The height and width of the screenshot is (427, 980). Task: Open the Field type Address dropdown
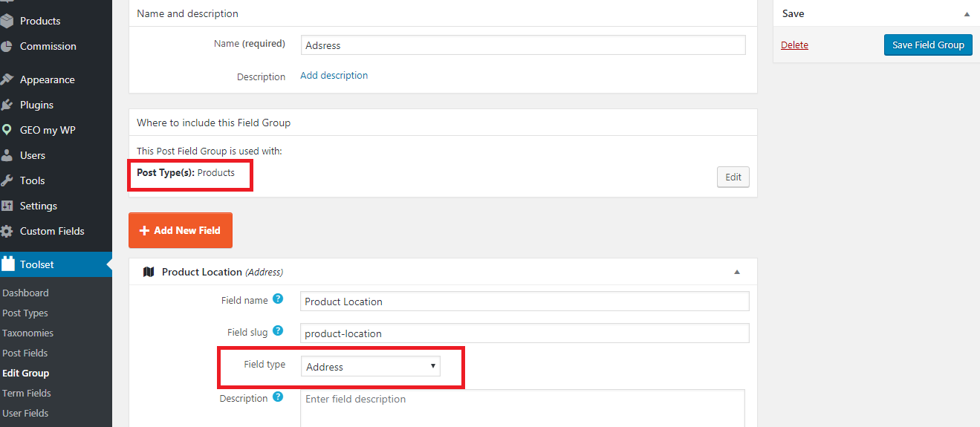tap(370, 366)
